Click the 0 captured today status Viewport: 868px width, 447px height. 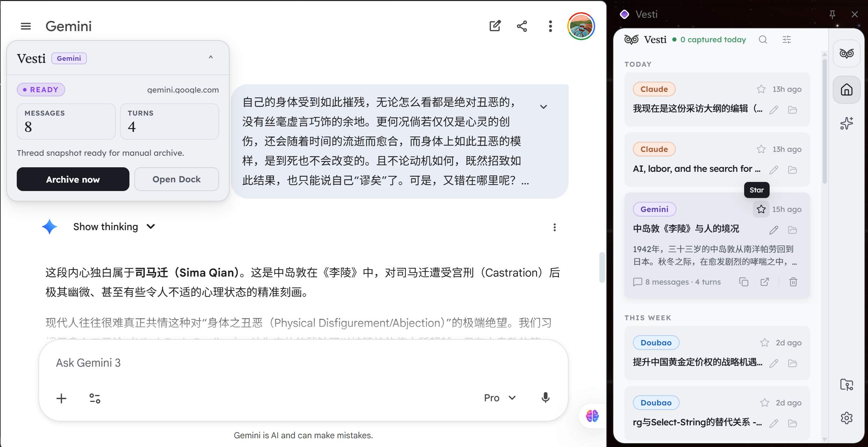(709, 39)
